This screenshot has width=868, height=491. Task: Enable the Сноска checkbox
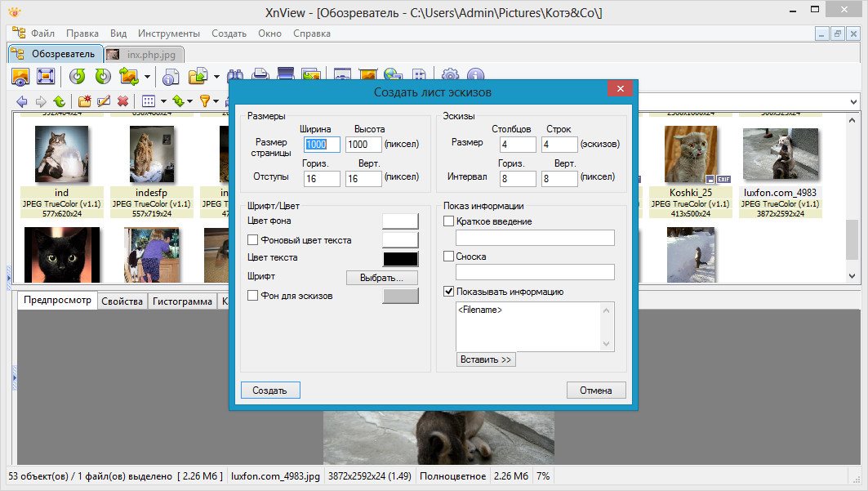pyautogui.click(x=448, y=257)
